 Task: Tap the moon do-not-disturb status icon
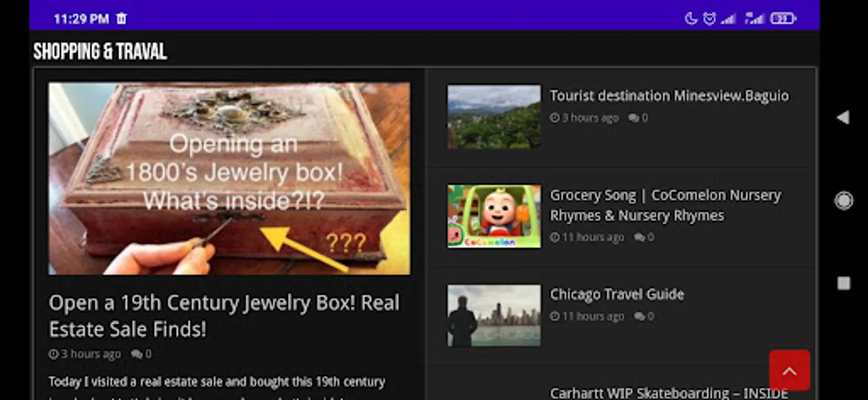pos(691,19)
